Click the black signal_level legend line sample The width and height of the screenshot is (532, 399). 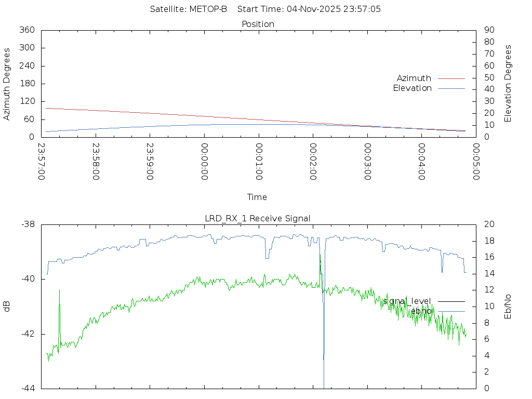pos(451,301)
